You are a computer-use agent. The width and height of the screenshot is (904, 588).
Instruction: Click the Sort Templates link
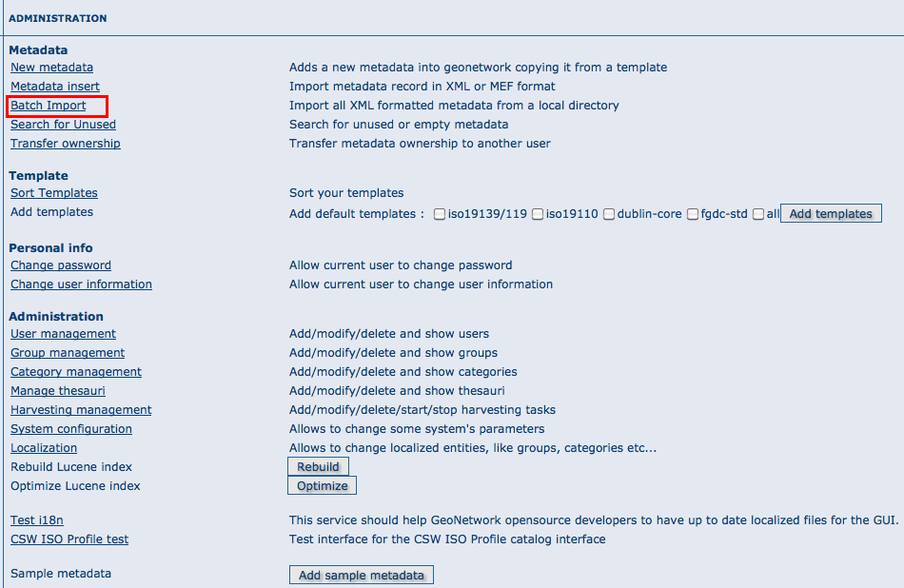pos(53,192)
